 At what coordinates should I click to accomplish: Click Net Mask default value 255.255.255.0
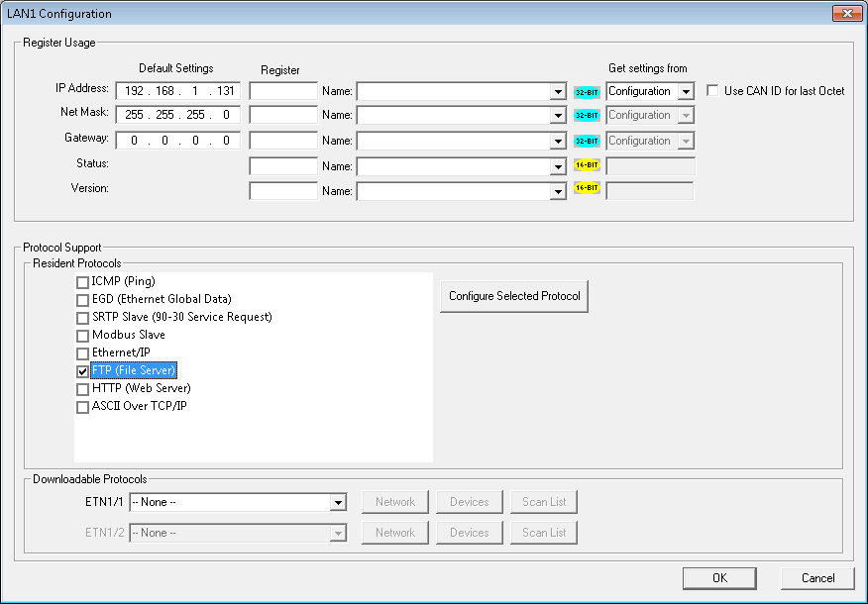point(178,115)
